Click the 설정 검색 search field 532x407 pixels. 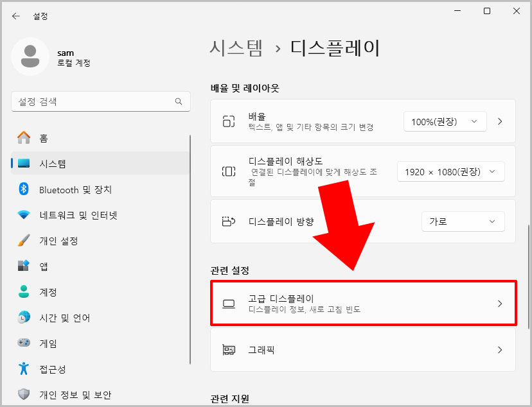[100, 101]
